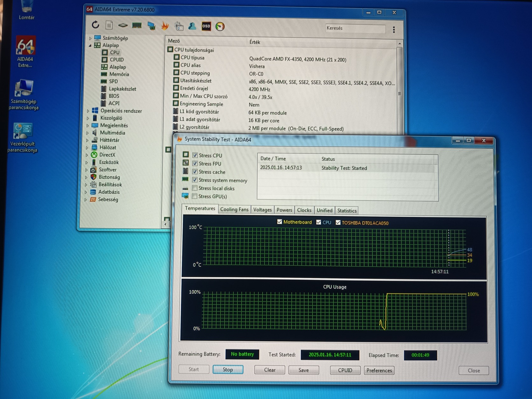Expand the Háttértár tree node

87,140
